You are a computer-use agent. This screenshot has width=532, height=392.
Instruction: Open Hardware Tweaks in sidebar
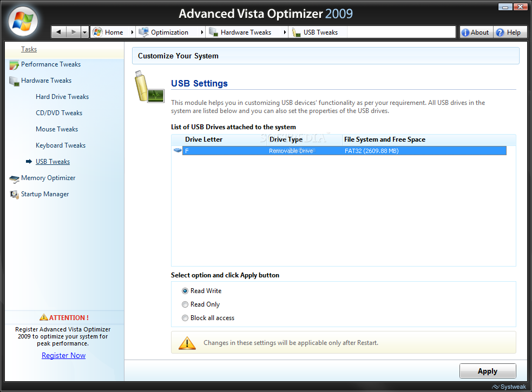click(x=46, y=81)
